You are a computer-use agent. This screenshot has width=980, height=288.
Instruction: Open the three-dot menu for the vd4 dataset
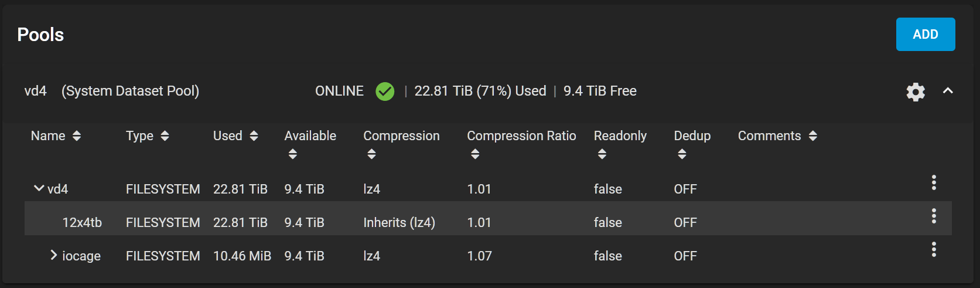[934, 182]
